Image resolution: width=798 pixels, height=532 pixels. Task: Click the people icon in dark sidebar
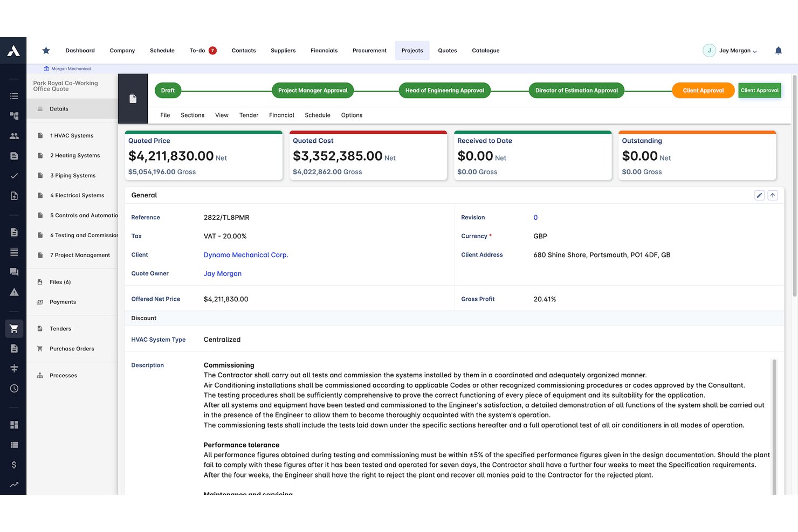click(14, 136)
